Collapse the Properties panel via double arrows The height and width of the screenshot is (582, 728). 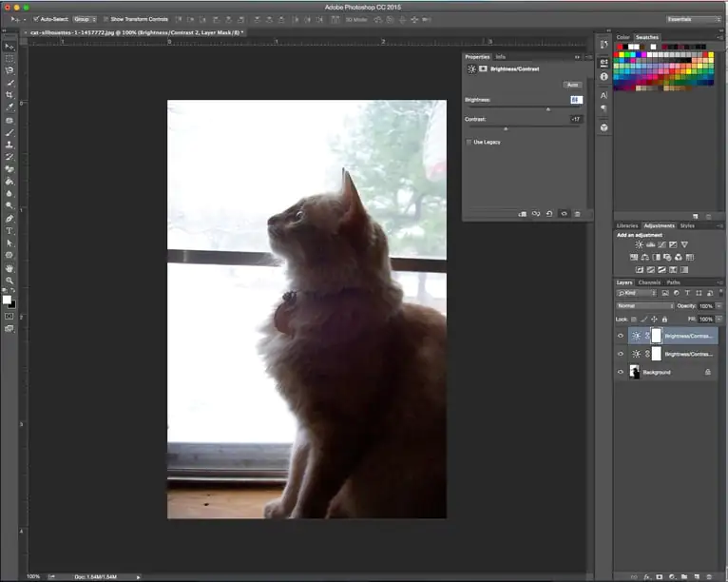(577, 57)
